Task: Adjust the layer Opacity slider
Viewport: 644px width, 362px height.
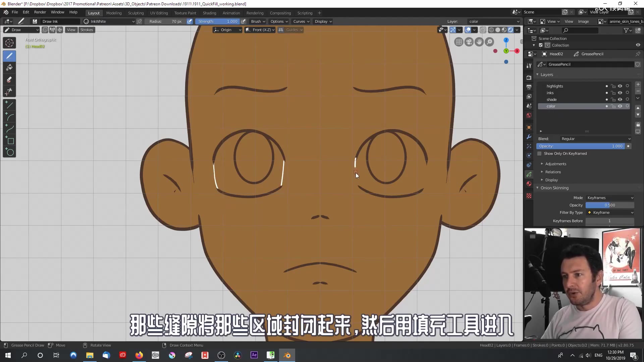Action: [x=584, y=146]
